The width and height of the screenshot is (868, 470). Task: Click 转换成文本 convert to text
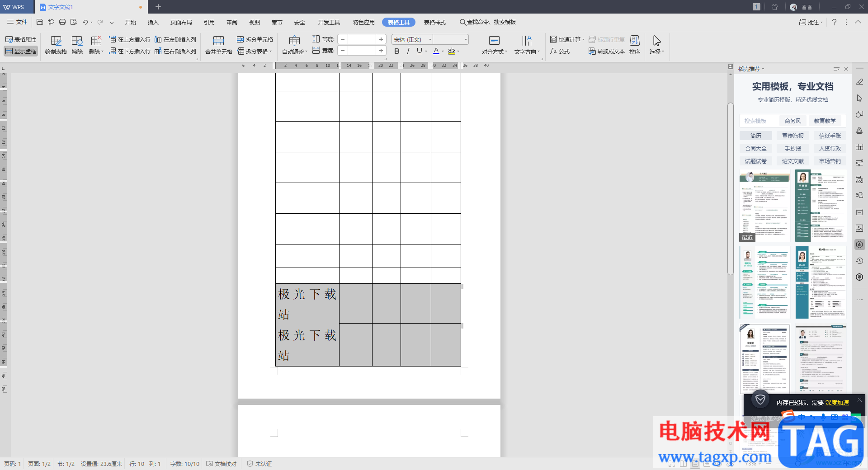point(607,52)
